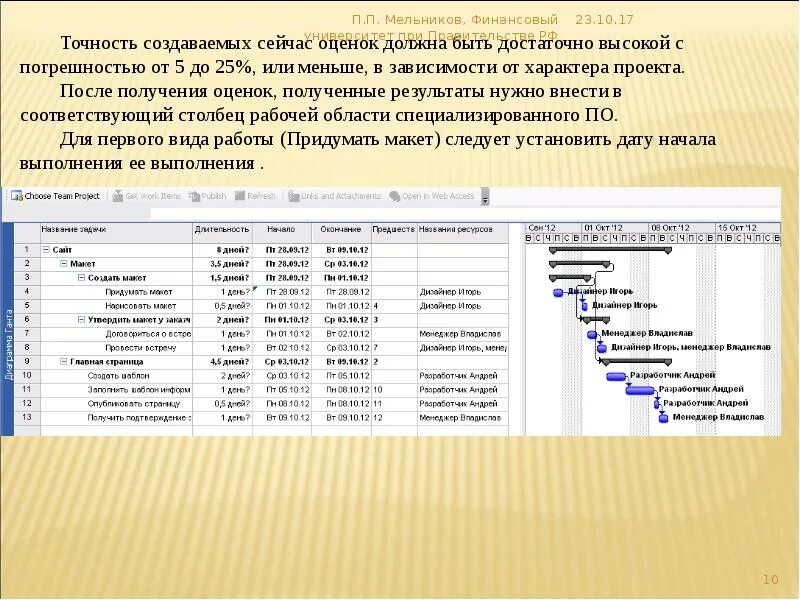Viewport: 800px width, 600px height.
Task: Click the 15 Окт '12 timescale header
Action: coord(748,228)
